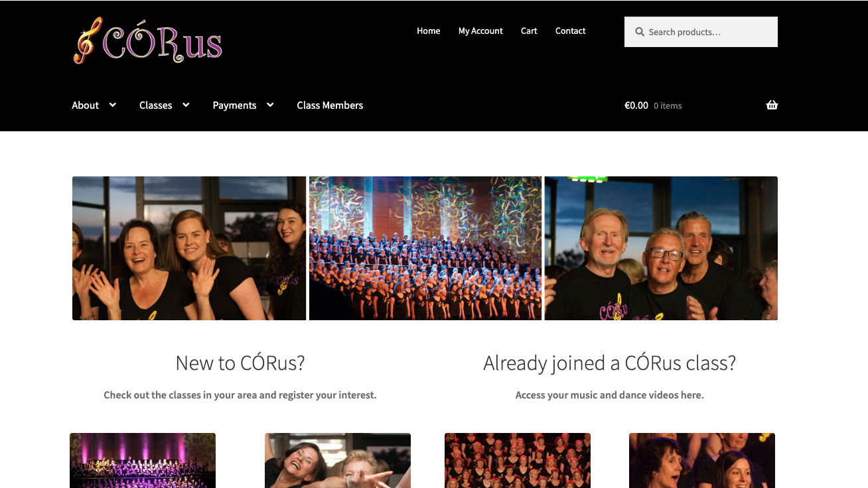Click the shopping basket icon

[x=772, y=105]
